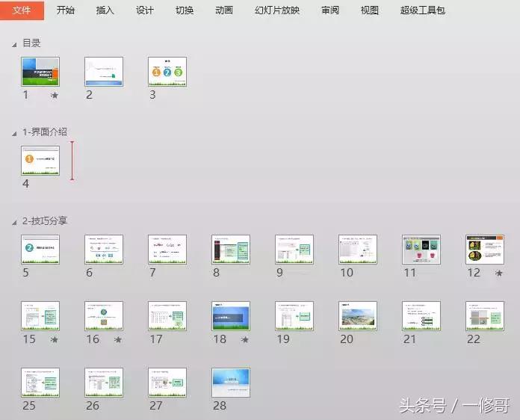
Task: Open the 超级工具包 tab
Action: [x=422, y=10]
